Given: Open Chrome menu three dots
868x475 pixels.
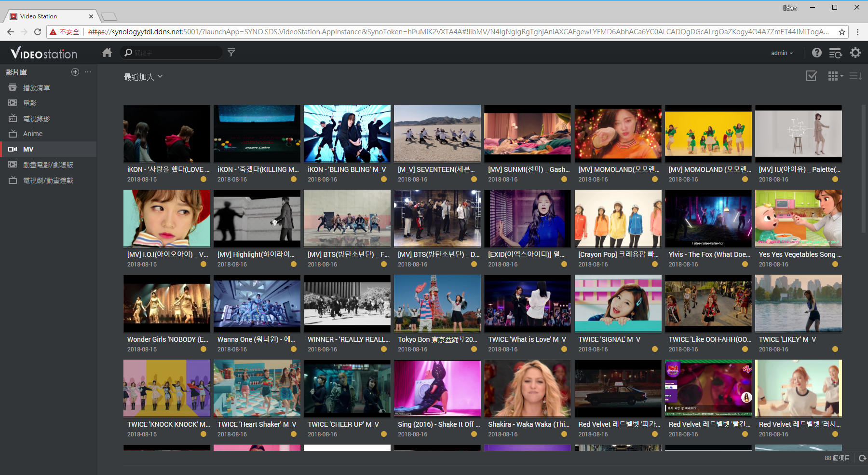Looking at the screenshot, I should click(x=857, y=32).
